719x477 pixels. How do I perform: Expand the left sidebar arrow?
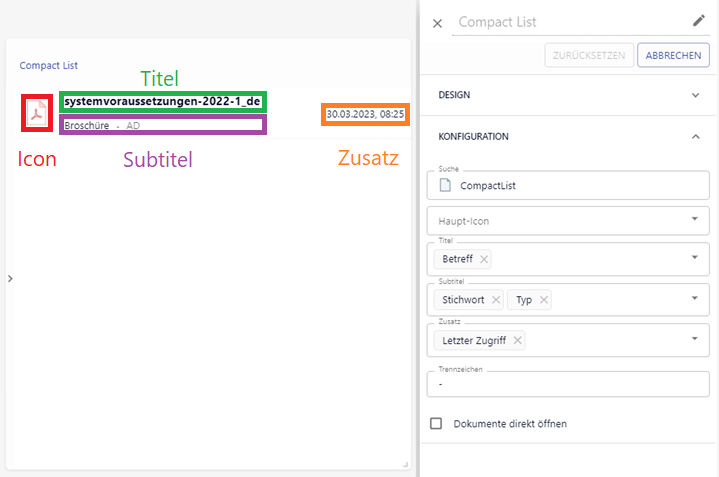pos(9,279)
